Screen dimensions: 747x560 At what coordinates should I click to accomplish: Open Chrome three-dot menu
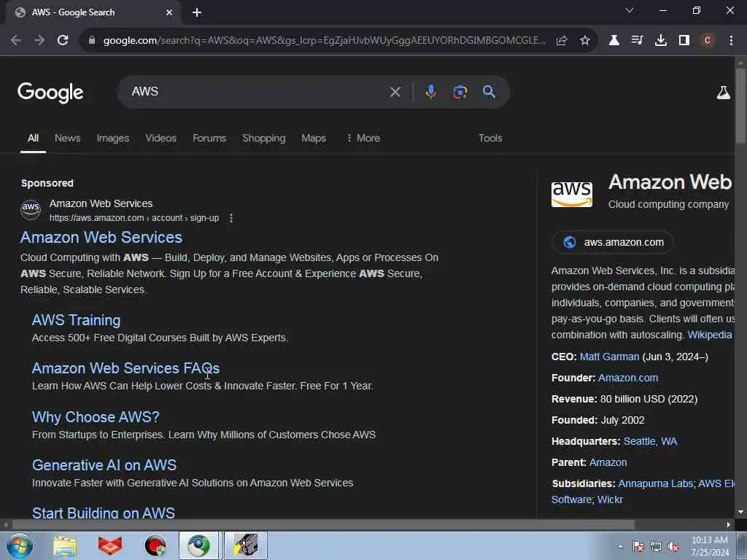point(731,41)
